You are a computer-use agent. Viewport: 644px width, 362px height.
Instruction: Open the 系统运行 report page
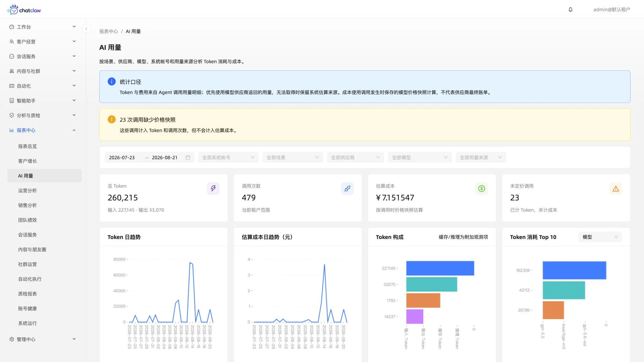coord(45,323)
